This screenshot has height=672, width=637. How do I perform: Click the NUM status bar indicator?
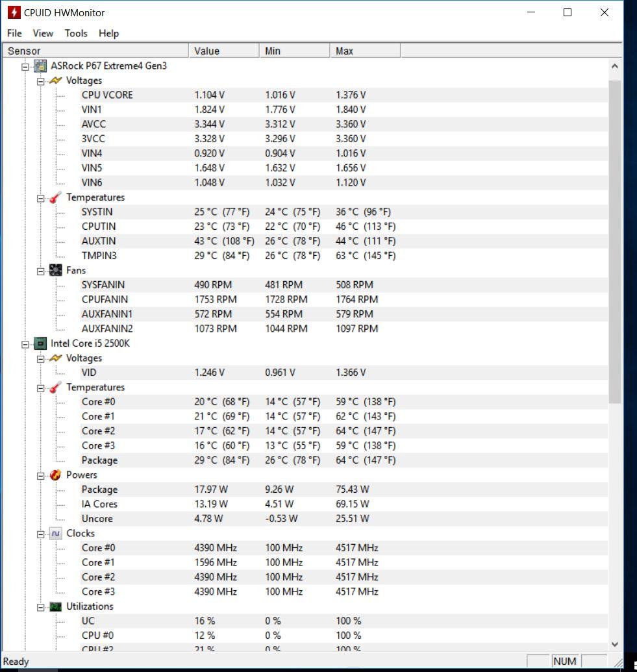tap(564, 661)
